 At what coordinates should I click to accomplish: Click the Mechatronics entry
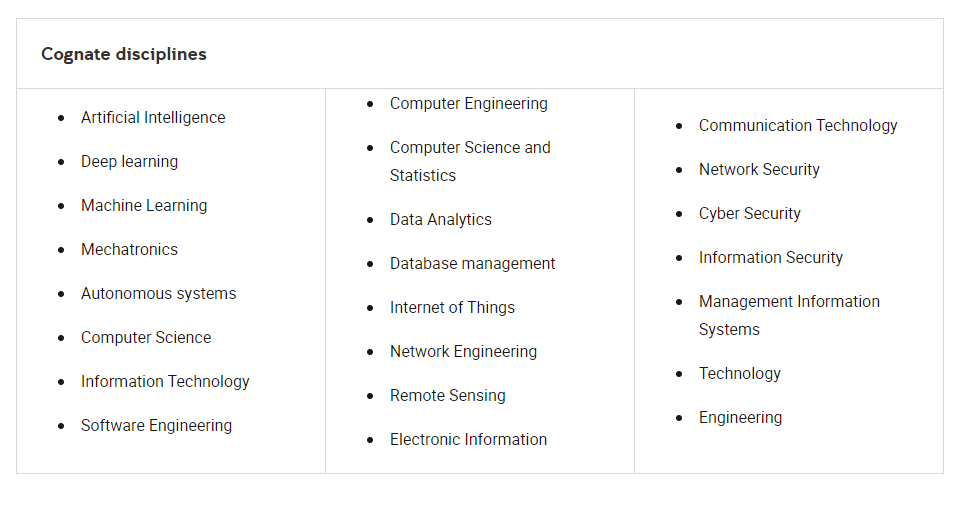point(130,250)
